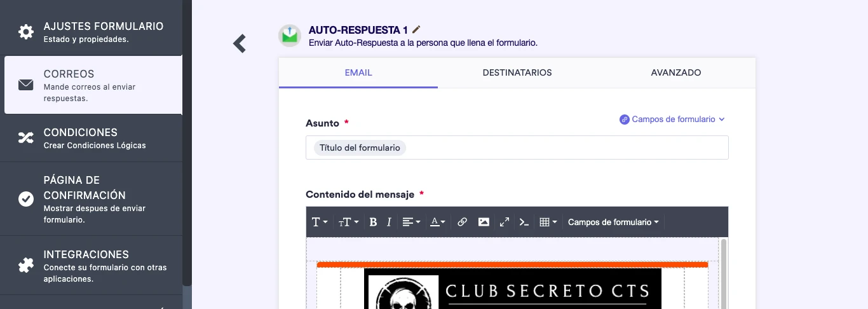The image size is (868, 309).
Task: Switch to the DESTINATARIOS tab
Action: pos(517,72)
